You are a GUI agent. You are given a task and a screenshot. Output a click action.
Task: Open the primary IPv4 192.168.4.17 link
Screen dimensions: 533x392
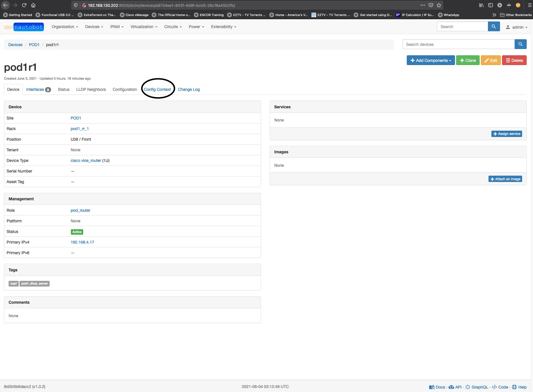pos(82,242)
